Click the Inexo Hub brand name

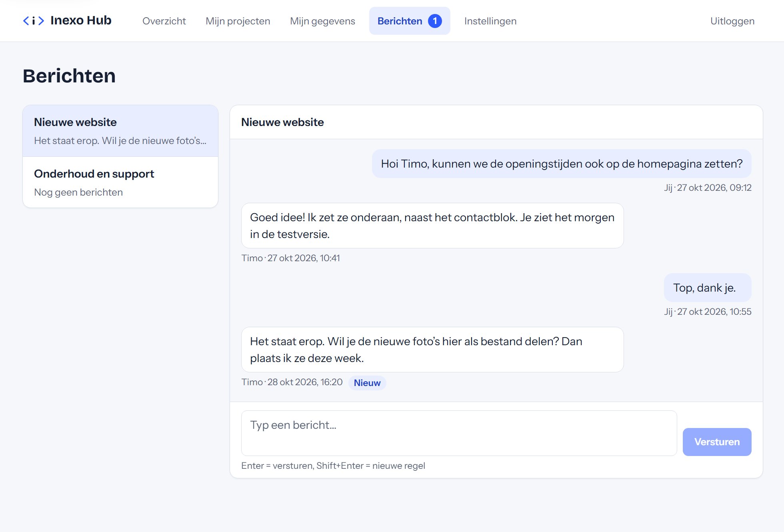pos(81,20)
